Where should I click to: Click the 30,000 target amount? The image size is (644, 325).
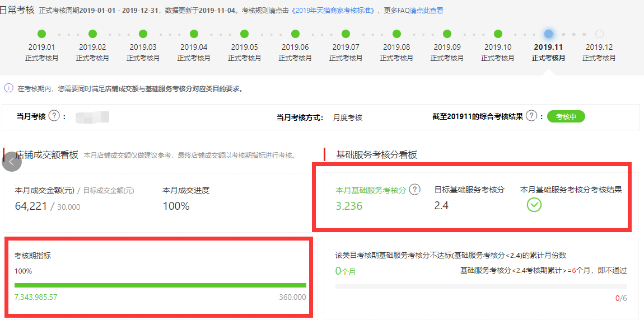point(68,207)
